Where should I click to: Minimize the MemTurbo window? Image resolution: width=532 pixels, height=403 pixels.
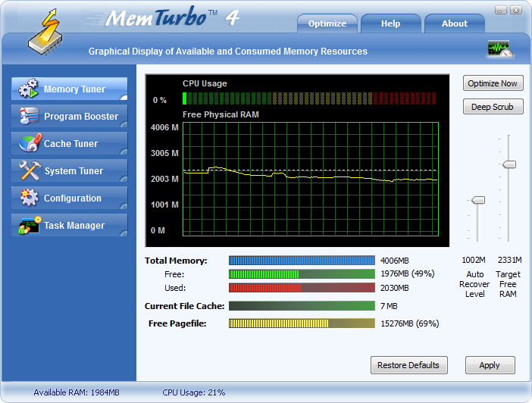tap(500, 10)
